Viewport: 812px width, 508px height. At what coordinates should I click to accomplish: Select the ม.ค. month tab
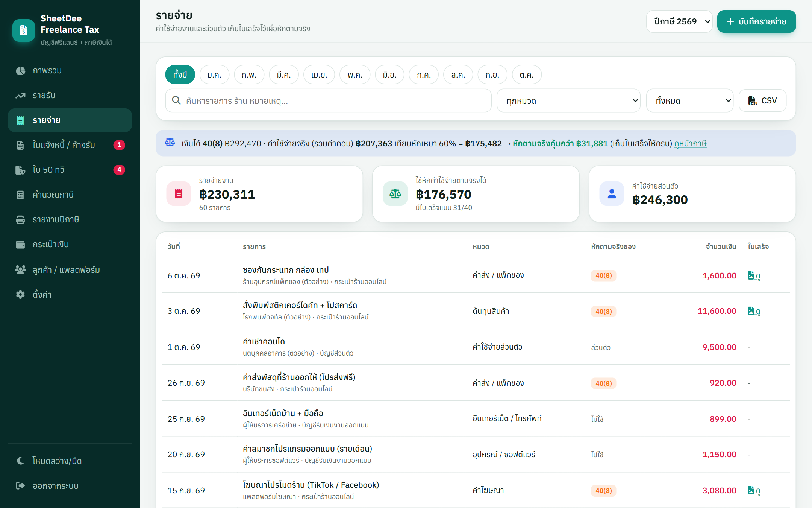[x=214, y=75]
